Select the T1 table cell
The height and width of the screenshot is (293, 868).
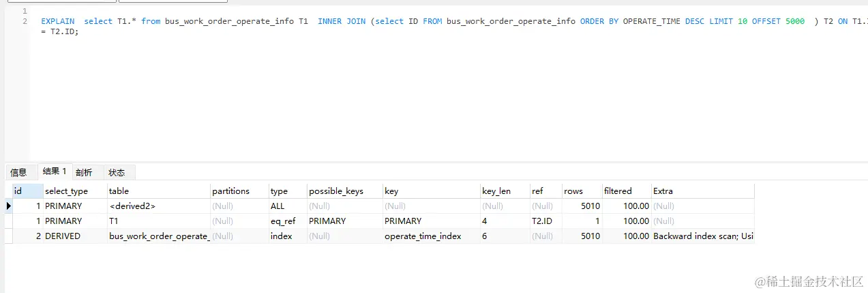159,221
